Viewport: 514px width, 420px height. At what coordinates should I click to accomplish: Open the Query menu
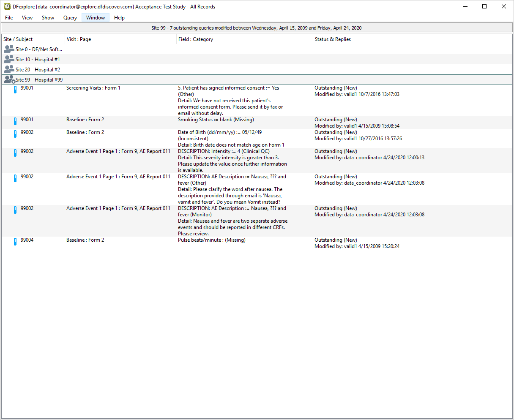coord(70,18)
